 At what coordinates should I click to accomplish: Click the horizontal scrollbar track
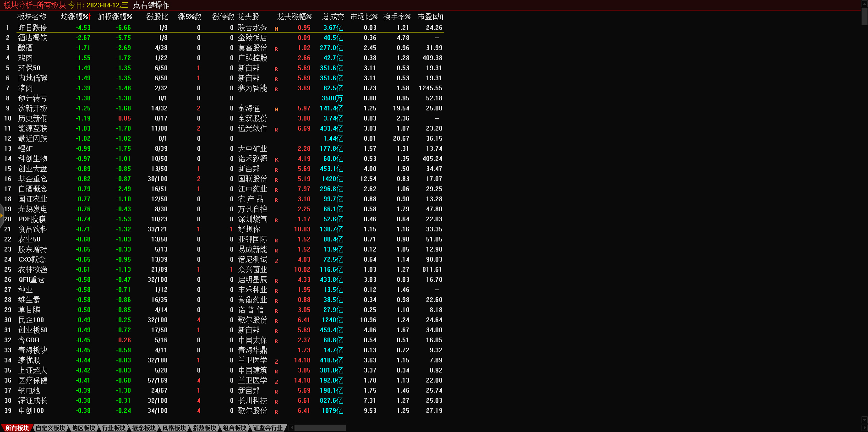(x=321, y=428)
